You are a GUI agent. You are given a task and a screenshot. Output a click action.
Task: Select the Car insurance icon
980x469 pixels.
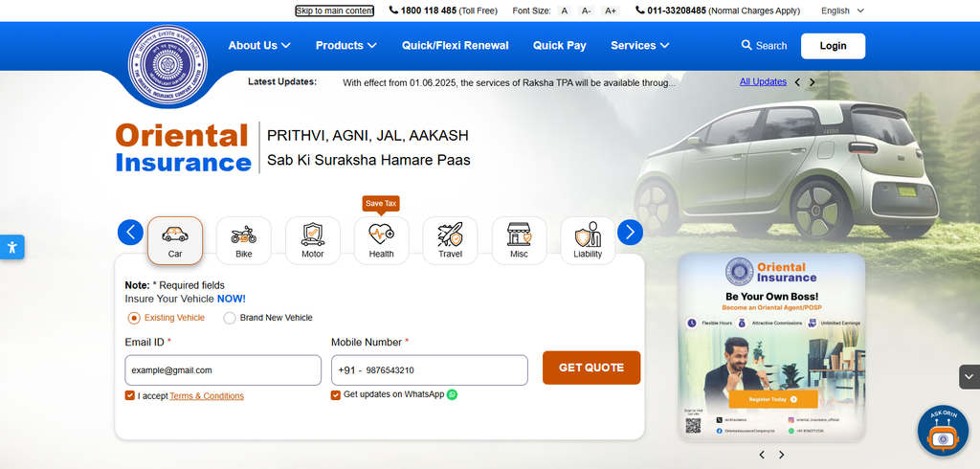pos(175,240)
